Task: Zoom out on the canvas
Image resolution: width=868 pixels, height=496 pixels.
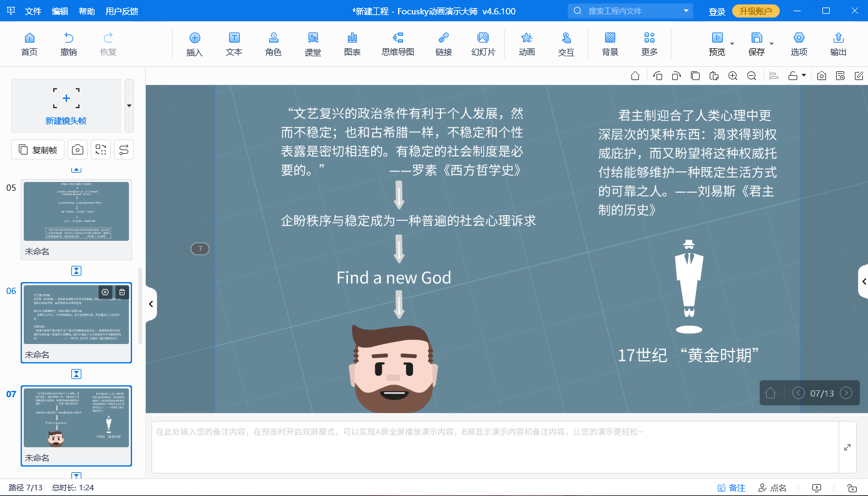Action: point(752,76)
